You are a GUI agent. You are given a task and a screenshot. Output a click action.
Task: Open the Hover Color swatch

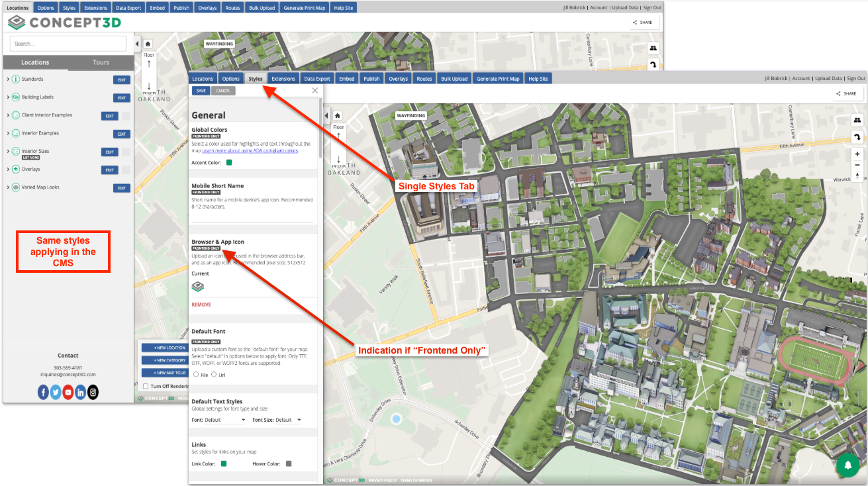click(289, 463)
